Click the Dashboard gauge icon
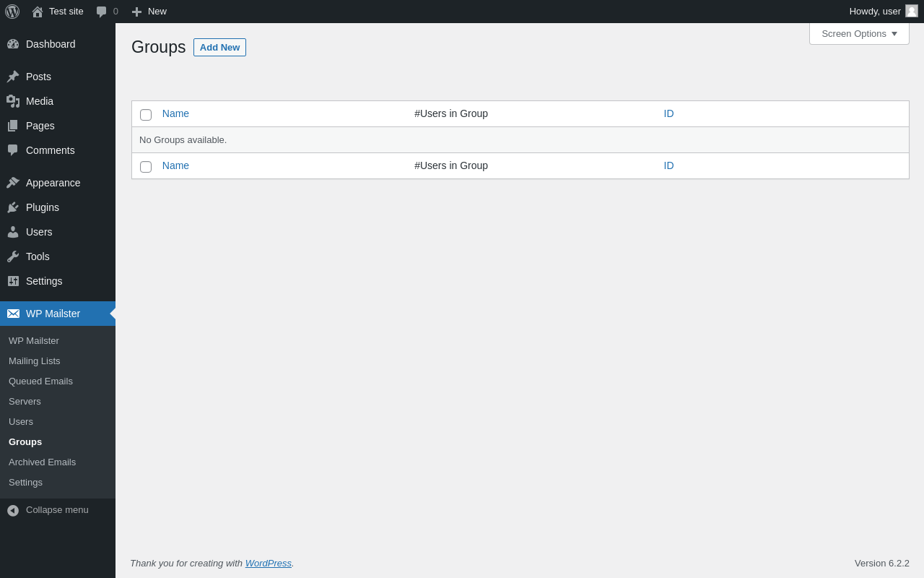This screenshot has width=924, height=578. point(13,44)
